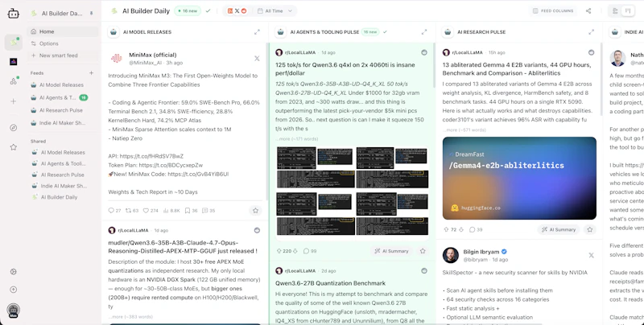Screen dimensions: 644x325
Task: Open the explore compass icon in left rail
Action: tap(13, 128)
